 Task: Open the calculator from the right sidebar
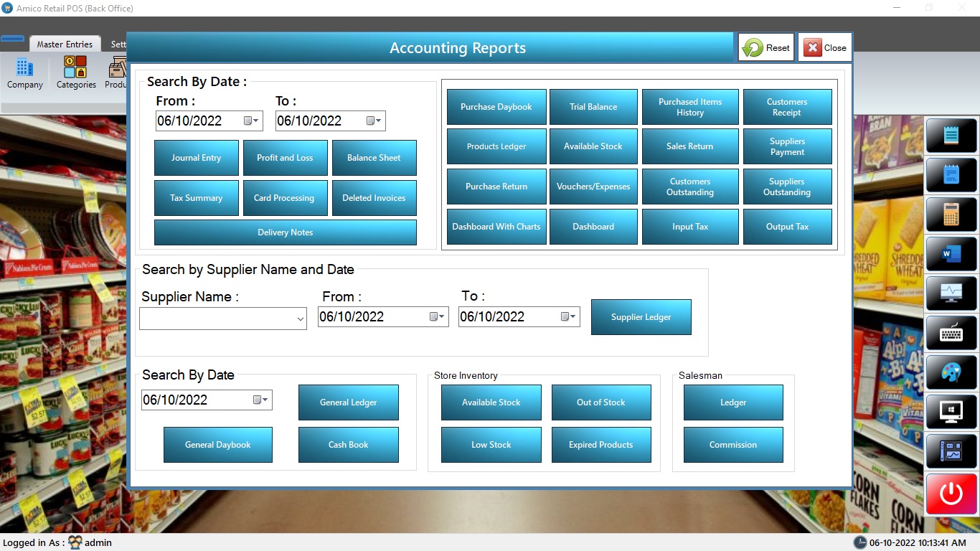[x=951, y=215]
